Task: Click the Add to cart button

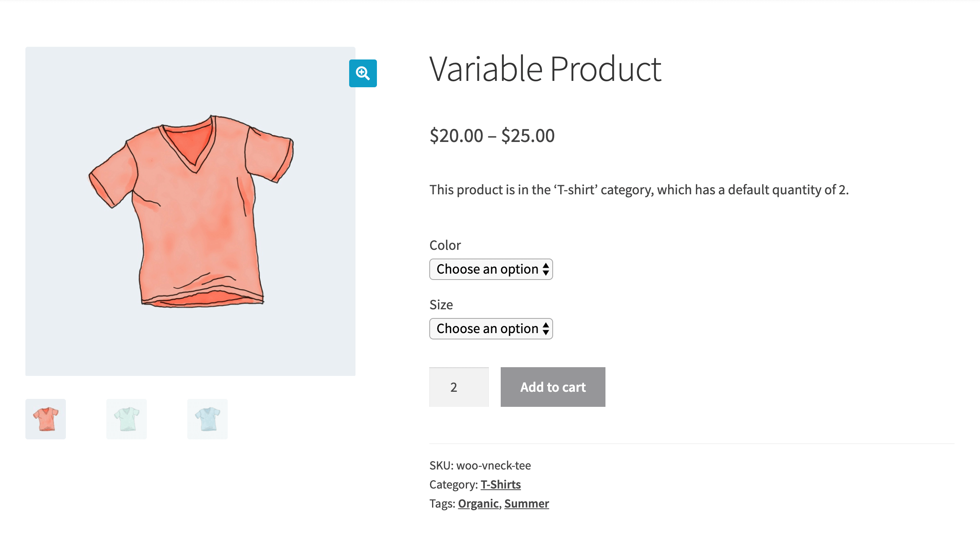Action: click(x=553, y=387)
